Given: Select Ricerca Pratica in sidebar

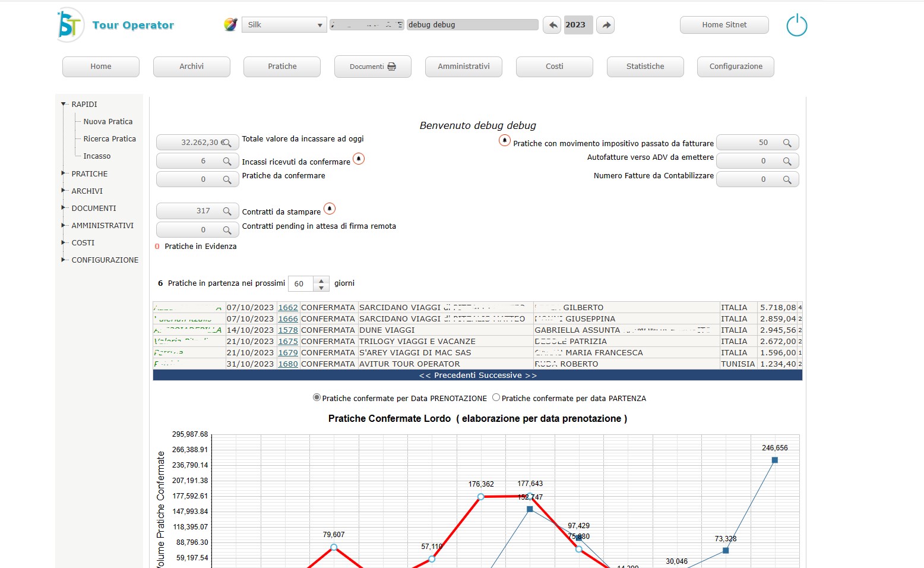Looking at the screenshot, I should click(x=110, y=138).
